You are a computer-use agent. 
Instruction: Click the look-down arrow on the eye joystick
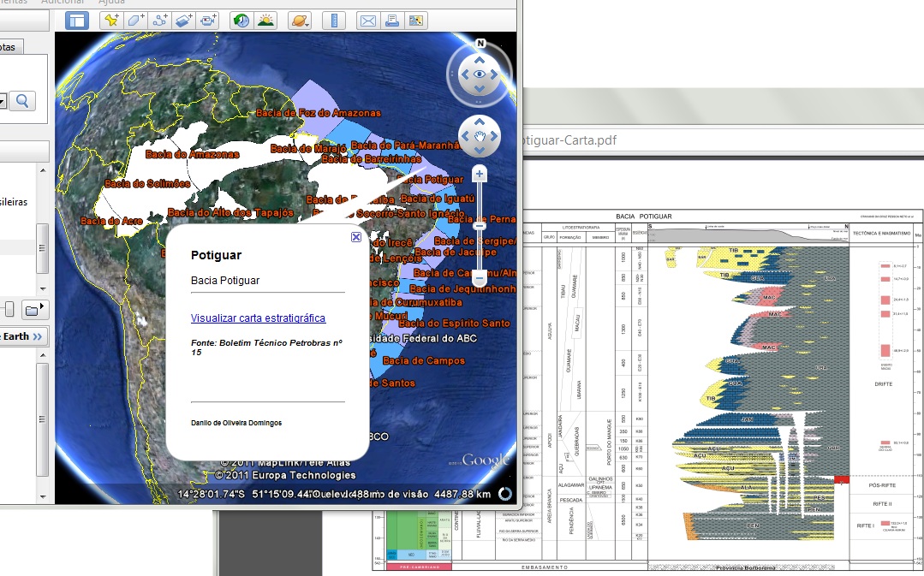click(x=480, y=88)
